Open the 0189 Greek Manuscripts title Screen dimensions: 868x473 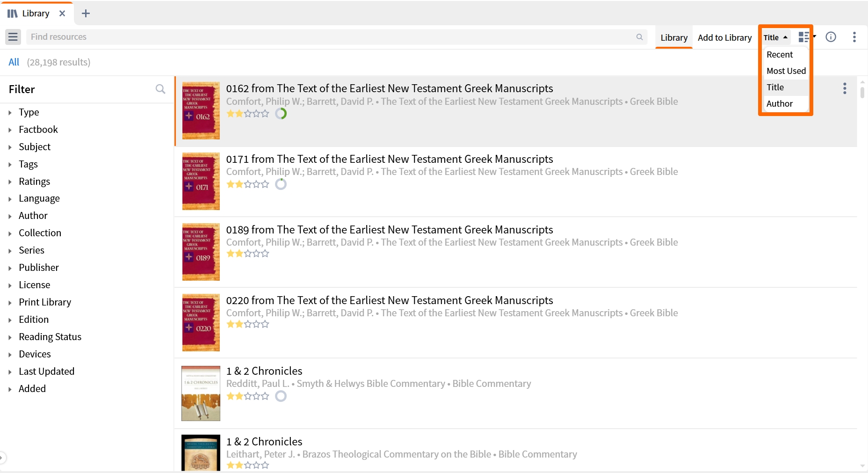(390, 230)
